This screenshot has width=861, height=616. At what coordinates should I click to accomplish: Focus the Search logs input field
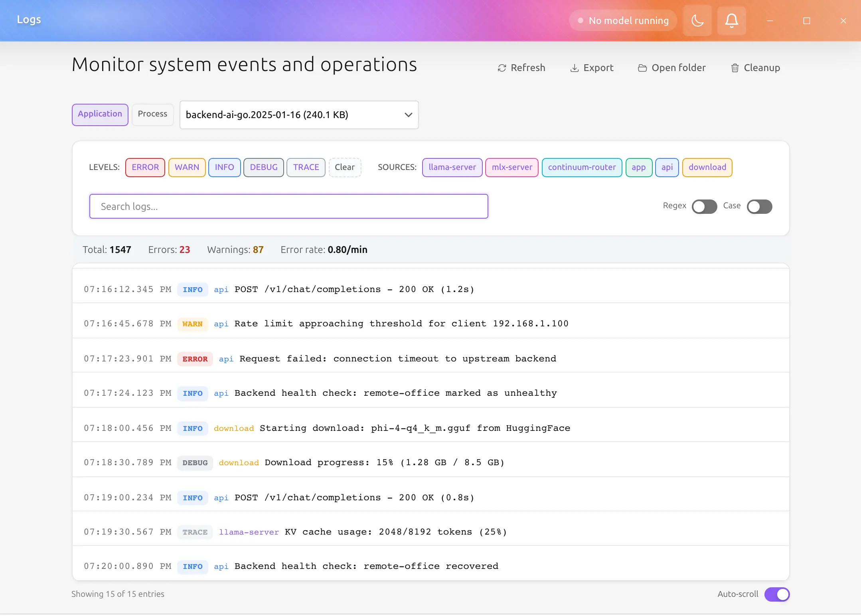(x=289, y=206)
